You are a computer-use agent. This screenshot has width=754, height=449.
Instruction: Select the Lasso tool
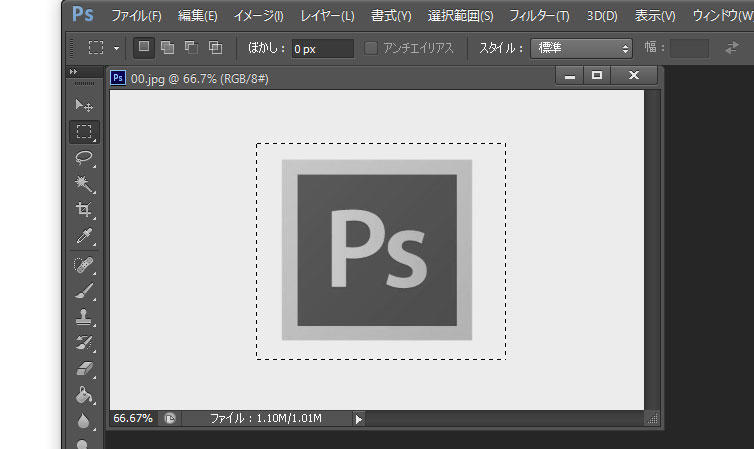click(84, 158)
